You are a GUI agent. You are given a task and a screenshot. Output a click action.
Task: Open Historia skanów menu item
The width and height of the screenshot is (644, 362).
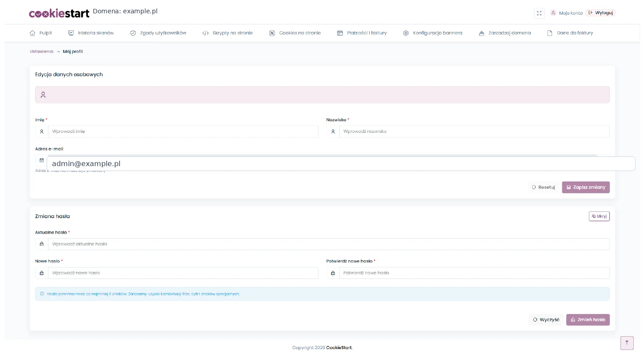tap(91, 33)
